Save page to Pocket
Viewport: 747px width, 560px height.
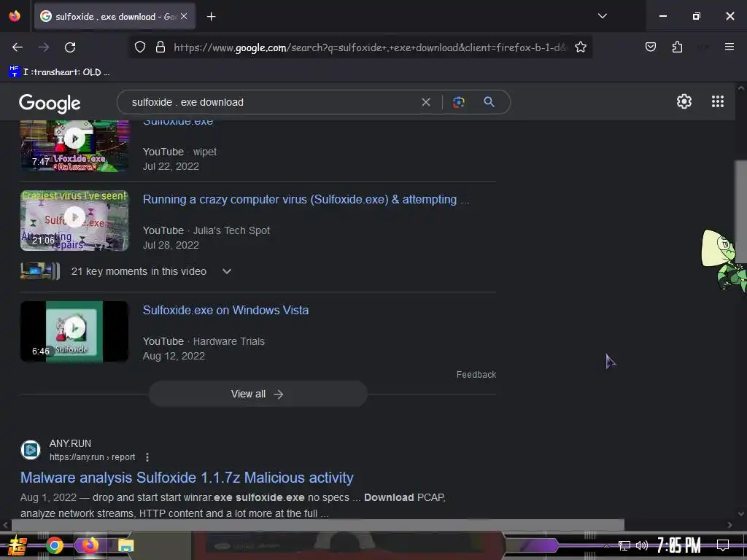tap(650, 47)
